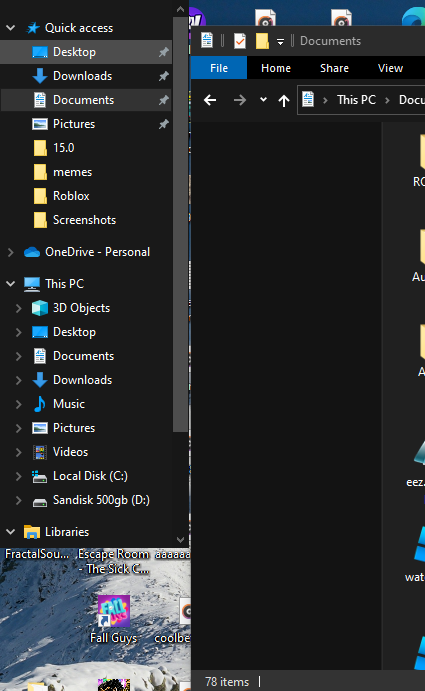Collapse the Quick access tree section
425x691 pixels.
click(x=11, y=28)
